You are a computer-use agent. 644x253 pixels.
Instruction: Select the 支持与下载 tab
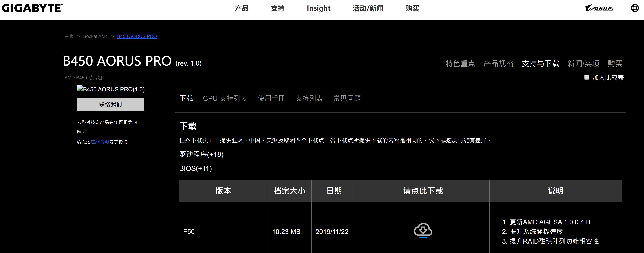tap(540, 64)
